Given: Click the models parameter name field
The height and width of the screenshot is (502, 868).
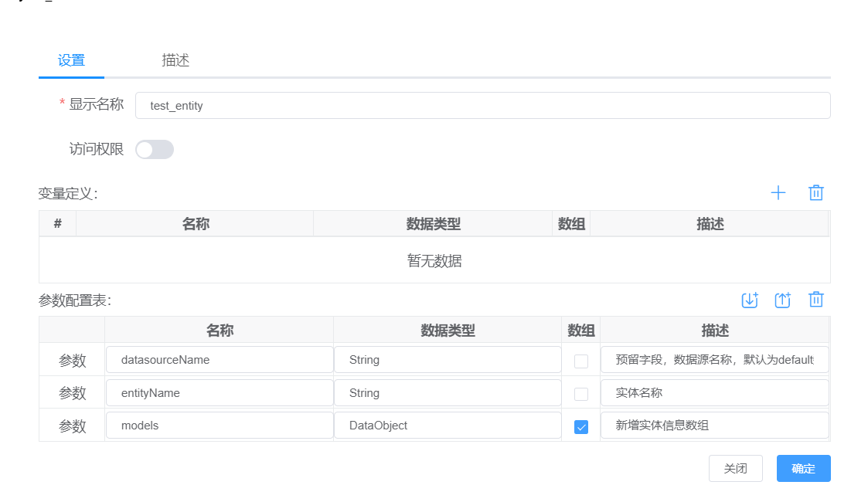Looking at the screenshot, I should tap(220, 426).
